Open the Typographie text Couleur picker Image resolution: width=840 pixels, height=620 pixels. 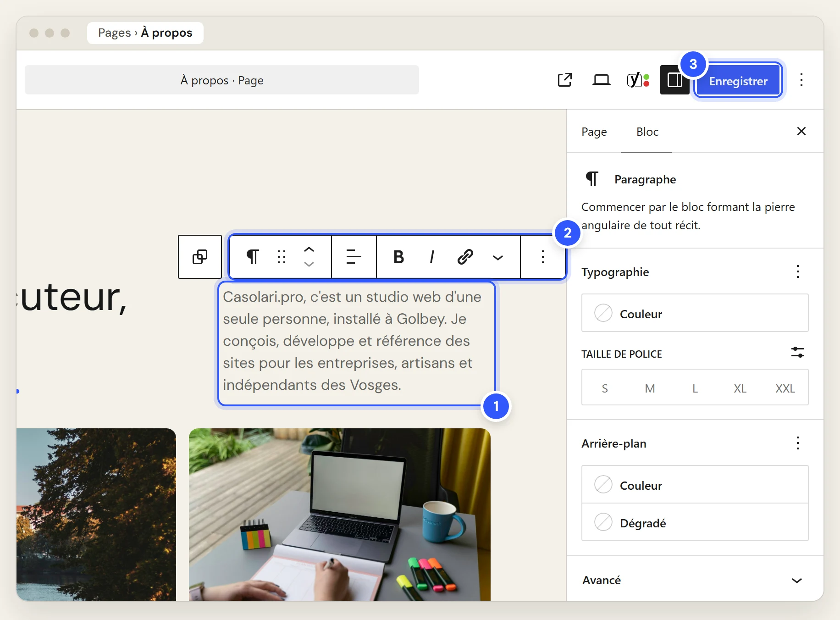coord(695,314)
